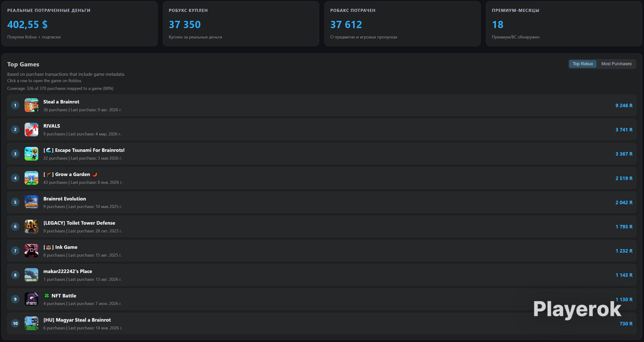The width and height of the screenshot is (644, 342).
Task: Click makar222242's Place game icon
Action: coord(31,275)
